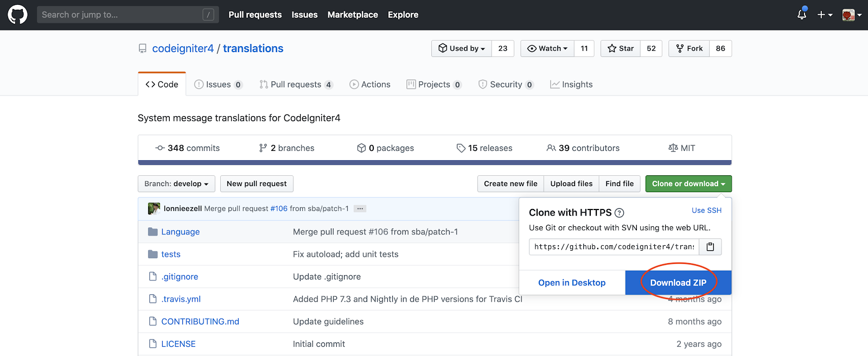Open the Security tab

(506, 84)
